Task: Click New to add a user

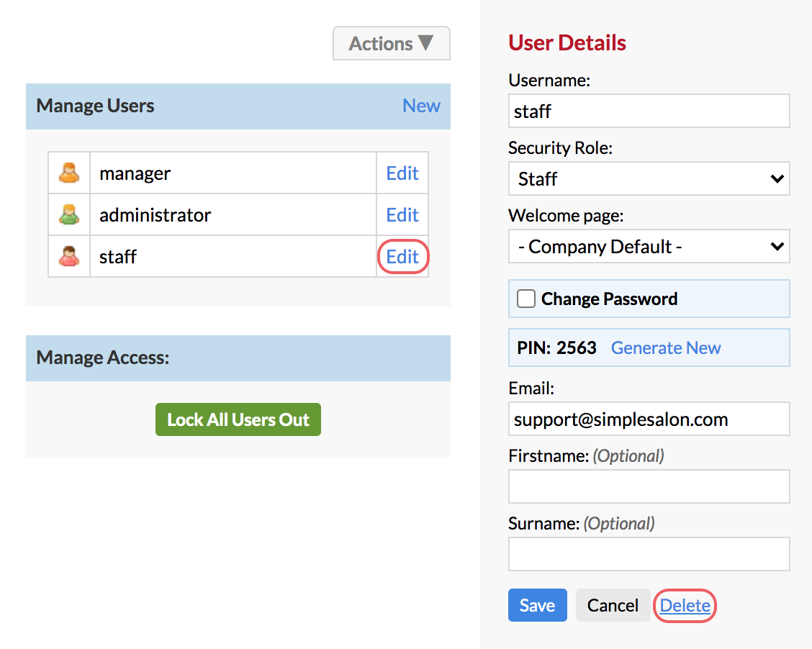Action: 421,106
